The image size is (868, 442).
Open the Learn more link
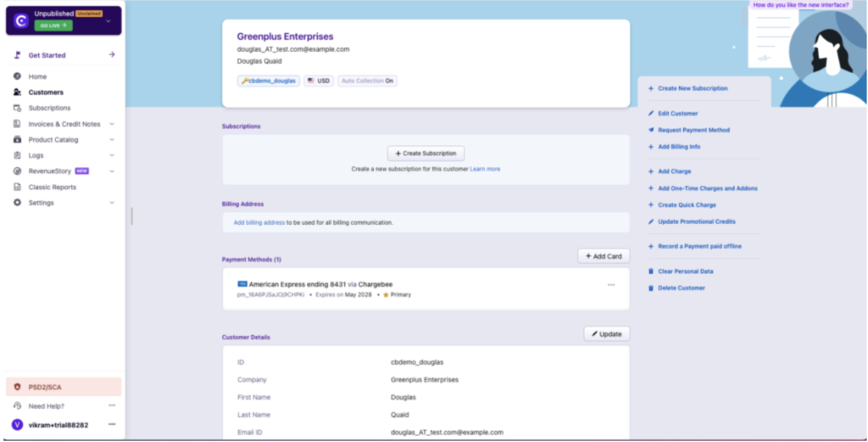click(485, 169)
